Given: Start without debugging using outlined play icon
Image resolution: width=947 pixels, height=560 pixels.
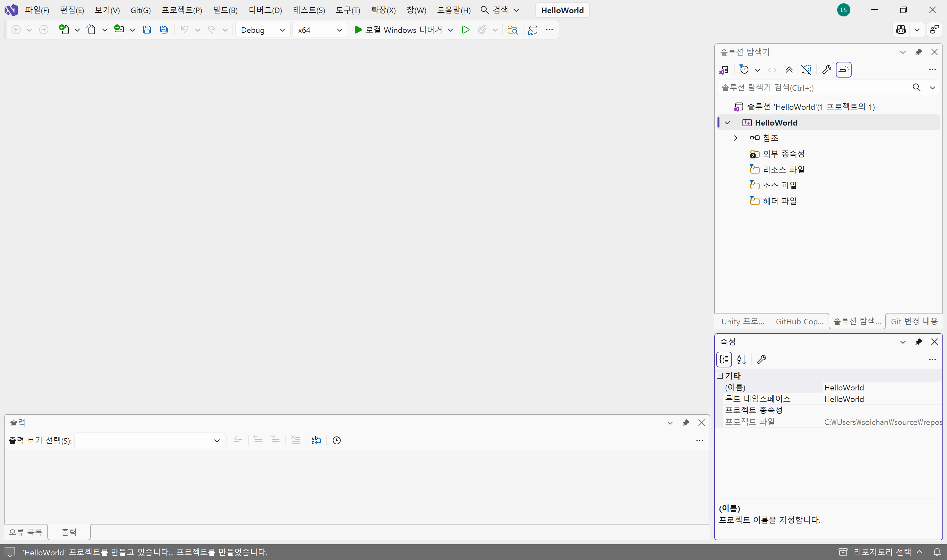Looking at the screenshot, I should [465, 30].
